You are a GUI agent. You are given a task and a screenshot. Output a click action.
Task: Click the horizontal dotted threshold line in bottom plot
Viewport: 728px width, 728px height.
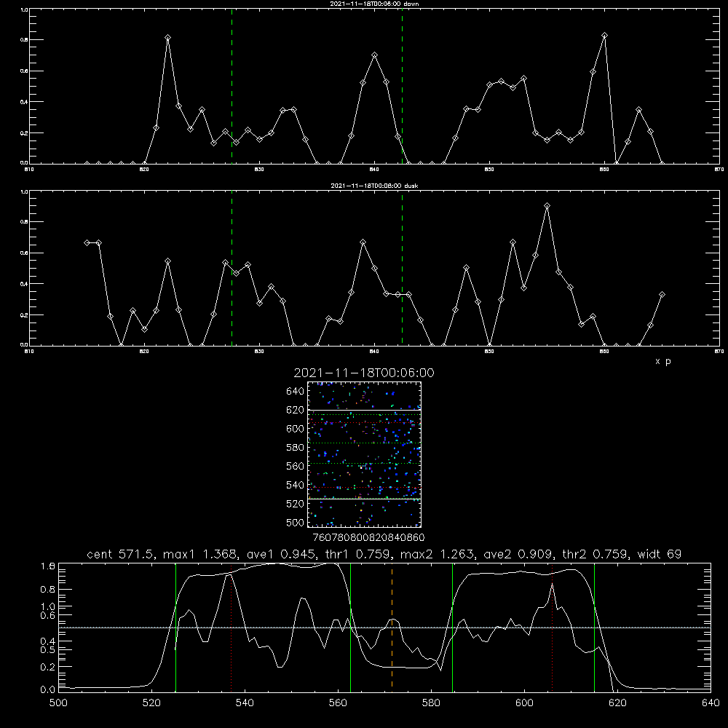coord(384,628)
